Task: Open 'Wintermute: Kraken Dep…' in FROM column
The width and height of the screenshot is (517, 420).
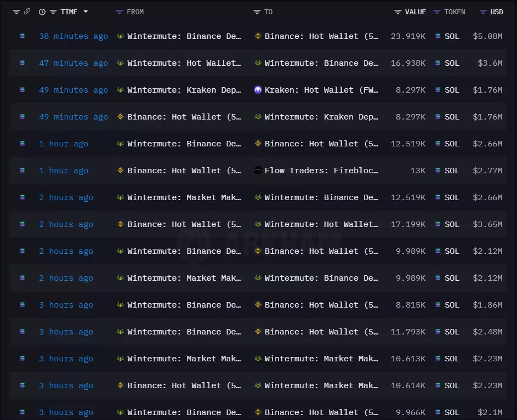Action: click(184, 90)
